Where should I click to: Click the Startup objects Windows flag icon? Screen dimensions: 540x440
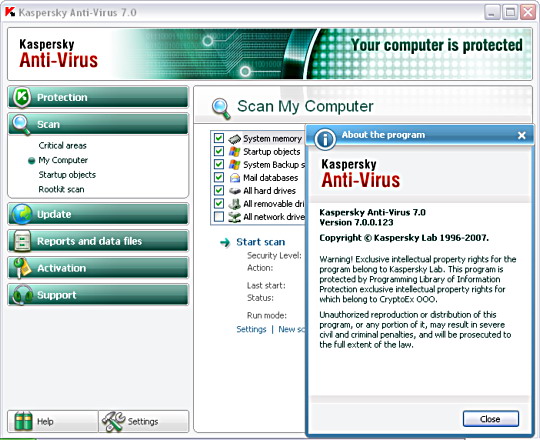[x=235, y=151]
